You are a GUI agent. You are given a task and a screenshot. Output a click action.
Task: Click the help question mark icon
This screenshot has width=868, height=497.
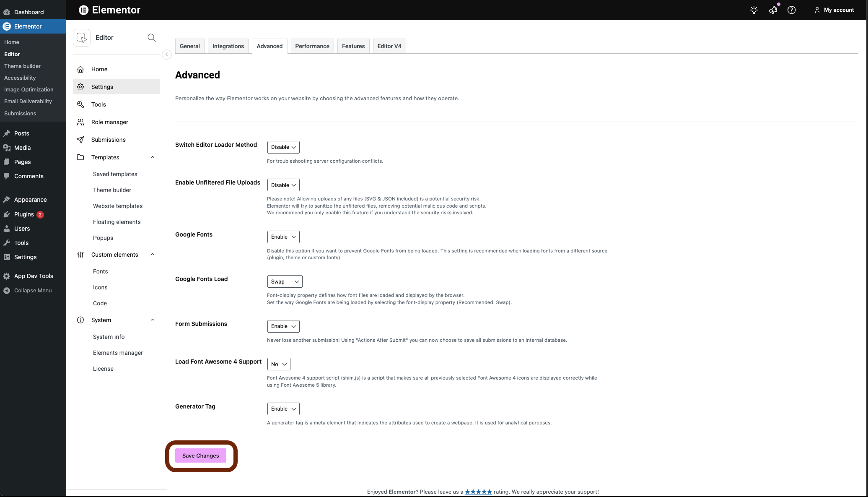tap(791, 10)
